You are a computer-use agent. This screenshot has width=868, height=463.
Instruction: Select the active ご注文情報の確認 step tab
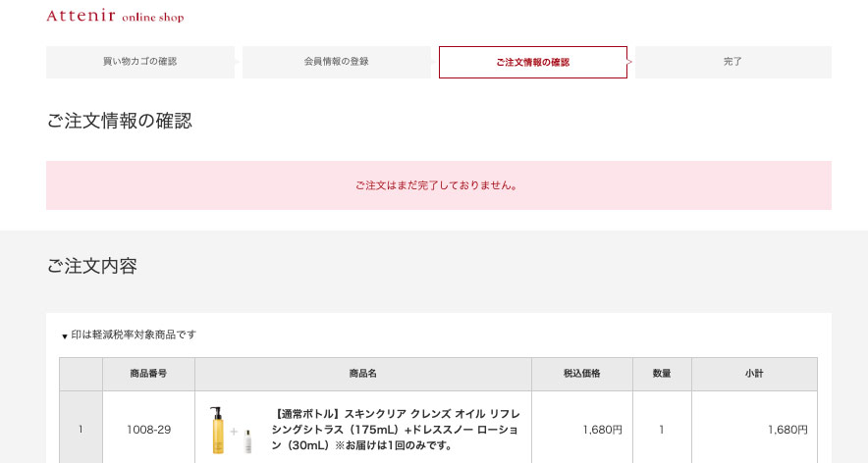coord(532,62)
